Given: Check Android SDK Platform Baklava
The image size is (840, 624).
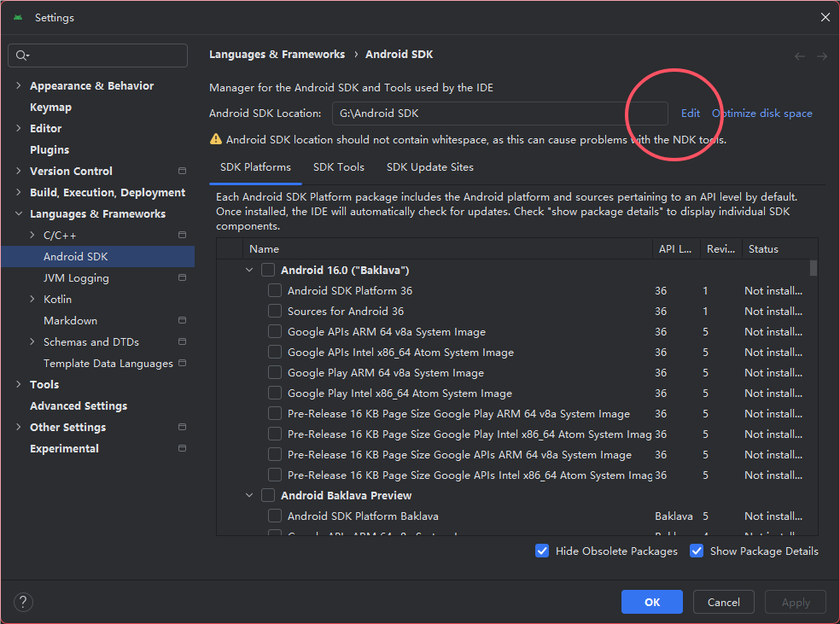Looking at the screenshot, I should pos(275,516).
